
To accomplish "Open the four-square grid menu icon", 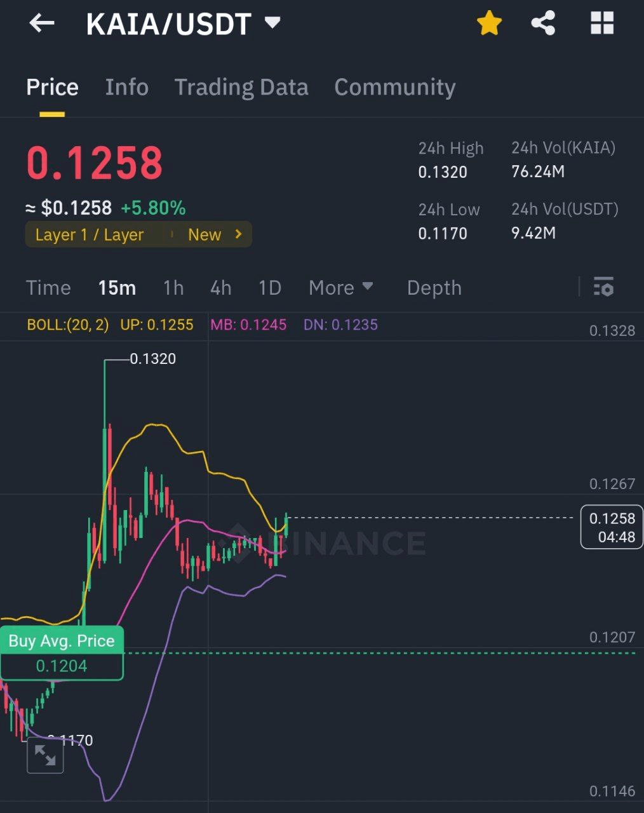I will coord(601,24).
